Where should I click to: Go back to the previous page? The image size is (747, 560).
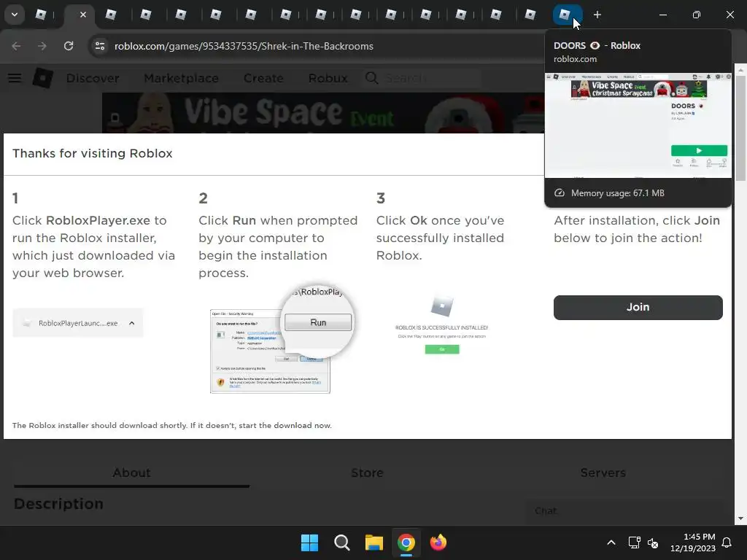pyautogui.click(x=16, y=46)
